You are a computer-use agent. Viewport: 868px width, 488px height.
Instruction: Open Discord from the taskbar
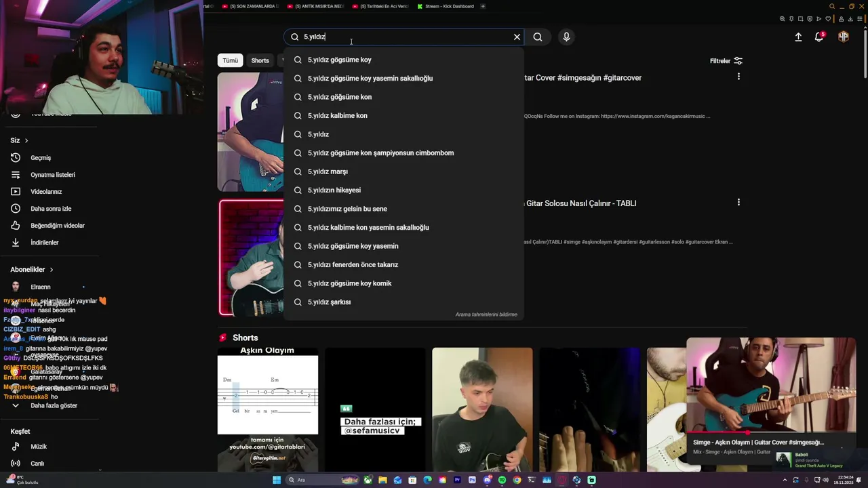tap(487, 480)
